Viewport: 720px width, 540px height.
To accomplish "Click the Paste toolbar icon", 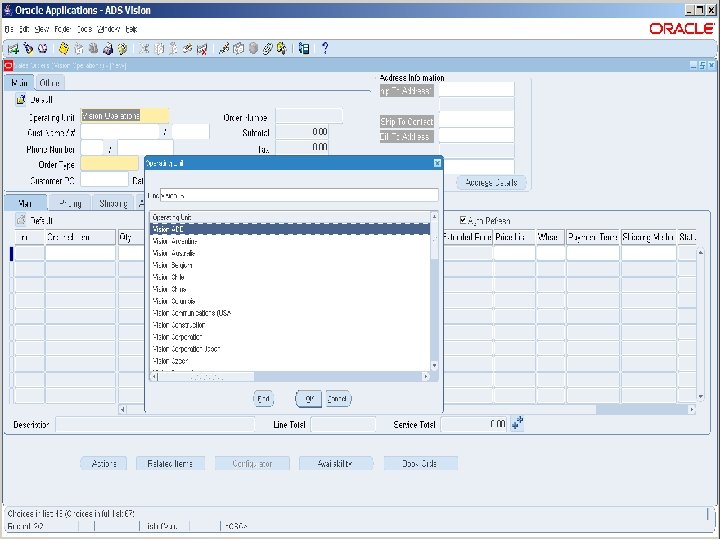I will [173, 49].
